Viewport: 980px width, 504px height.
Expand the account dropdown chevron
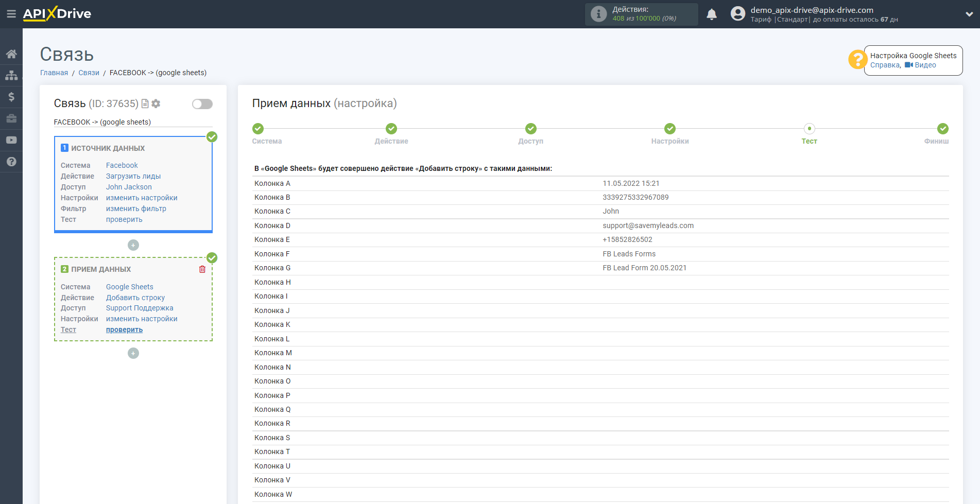pyautogui.click(x=969, y=14)
